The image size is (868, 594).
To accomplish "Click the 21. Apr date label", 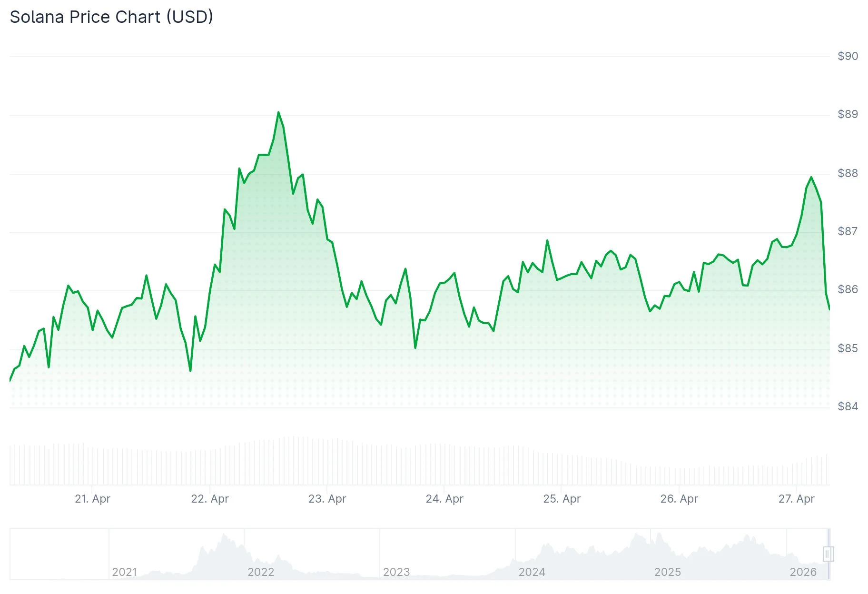I will tap(92, 499).
